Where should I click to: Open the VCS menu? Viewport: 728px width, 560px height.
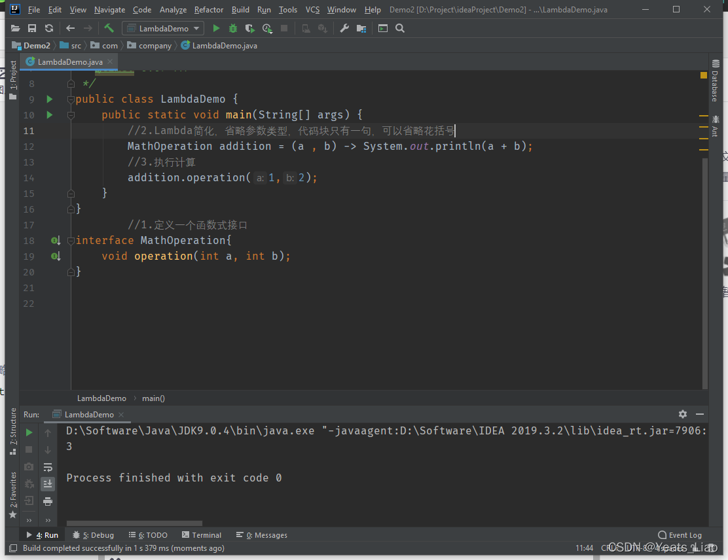pos(312,10)
